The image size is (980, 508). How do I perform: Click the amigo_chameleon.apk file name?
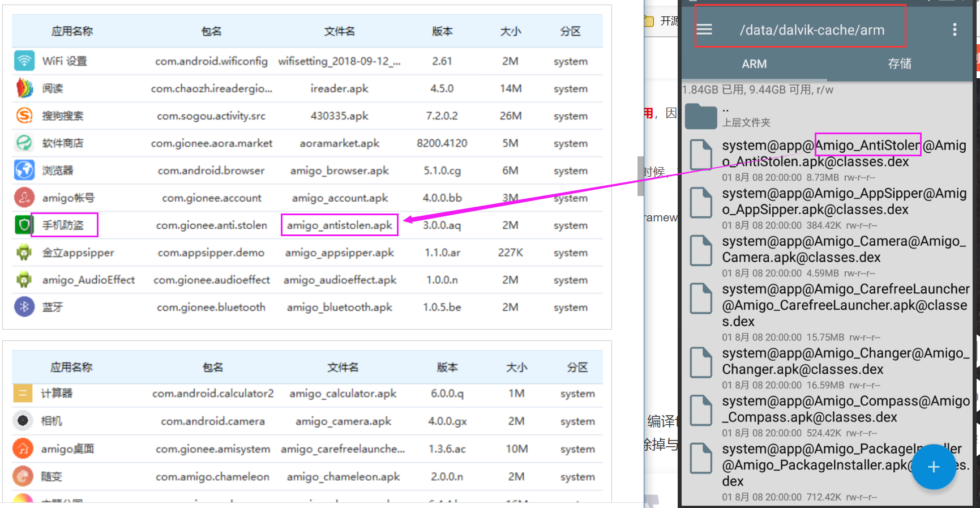343,476
